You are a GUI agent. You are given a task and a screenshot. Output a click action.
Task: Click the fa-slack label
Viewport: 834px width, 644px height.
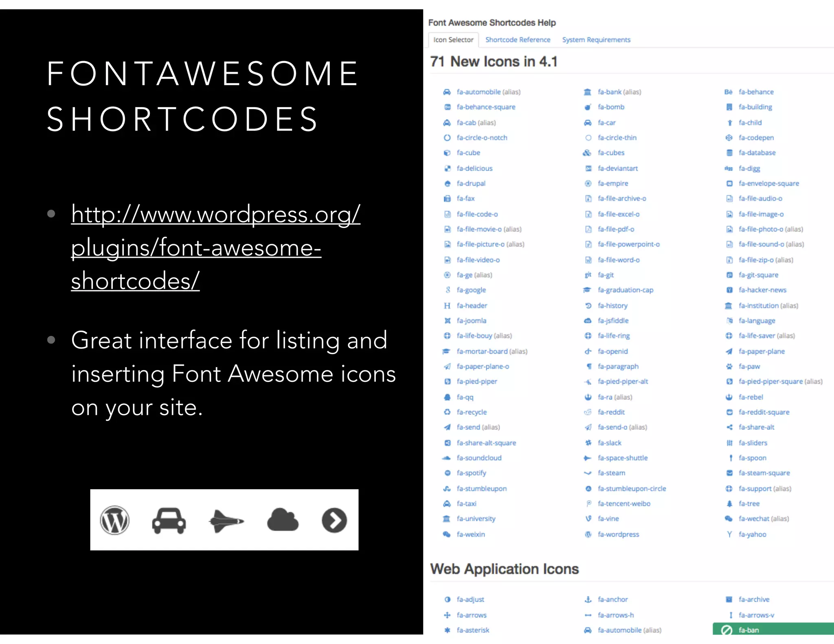pyautogui.click(x=609, y=443)
